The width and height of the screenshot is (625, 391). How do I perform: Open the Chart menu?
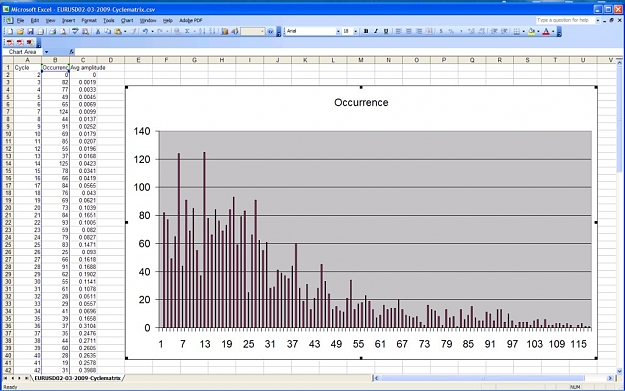pyautogui.click(x=127, y=20)
